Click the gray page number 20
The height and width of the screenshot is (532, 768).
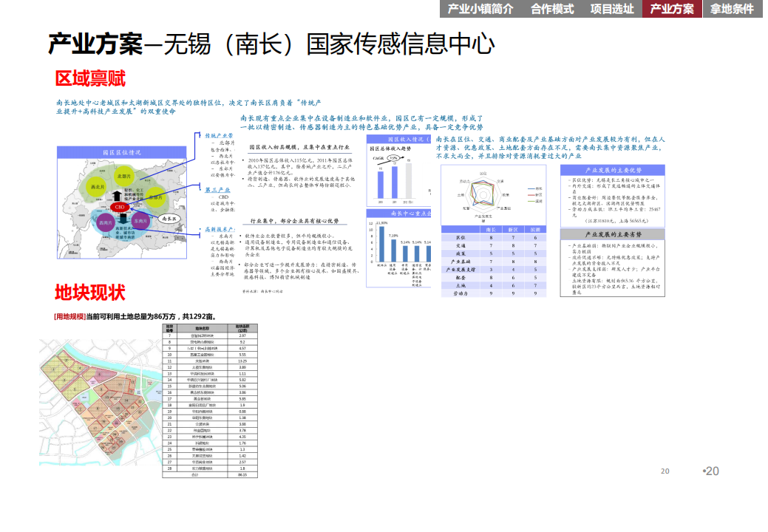tap(665, 471)
